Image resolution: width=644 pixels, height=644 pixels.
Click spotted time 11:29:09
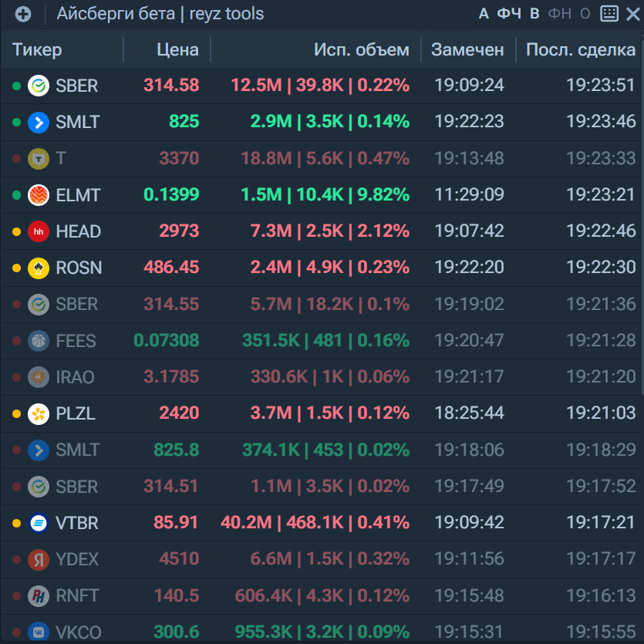coord(470,194)
